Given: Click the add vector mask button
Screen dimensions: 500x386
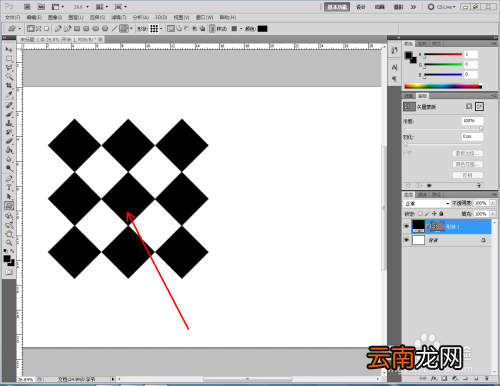Looking at the screenshot, I should click(479, 106).
